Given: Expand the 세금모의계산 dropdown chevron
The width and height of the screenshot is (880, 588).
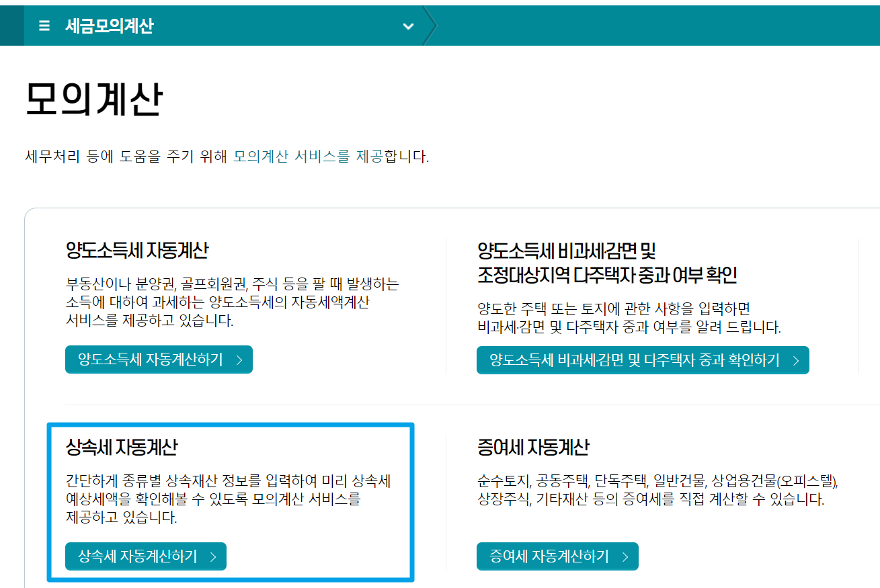Looking at the screenshot, I should 408,26.
